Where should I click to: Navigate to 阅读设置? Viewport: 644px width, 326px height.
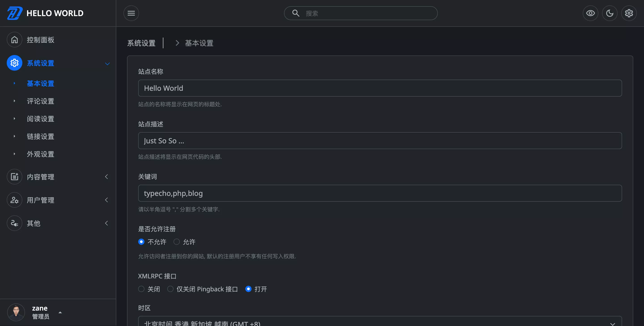pyautogui.click(x=40, y=119)
